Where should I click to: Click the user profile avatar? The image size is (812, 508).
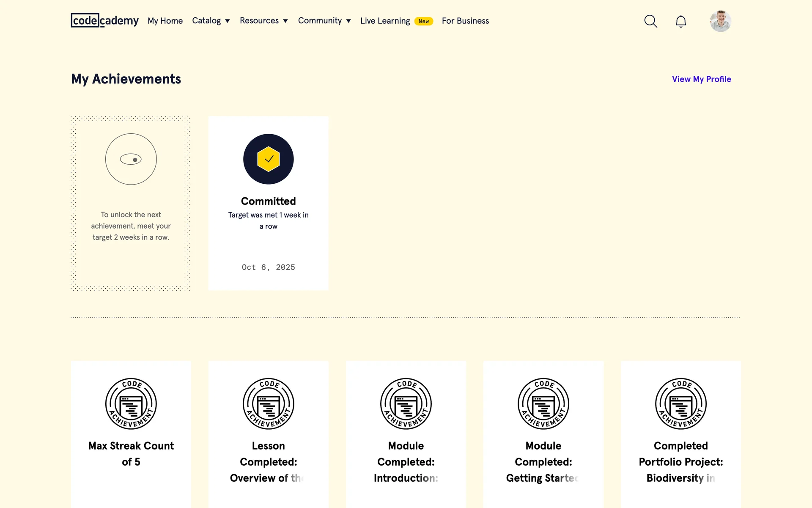(x=720, y=21)
